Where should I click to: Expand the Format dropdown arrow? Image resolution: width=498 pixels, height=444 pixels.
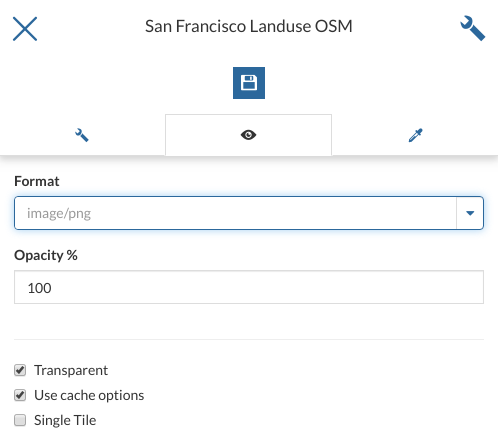click(470, 213)
